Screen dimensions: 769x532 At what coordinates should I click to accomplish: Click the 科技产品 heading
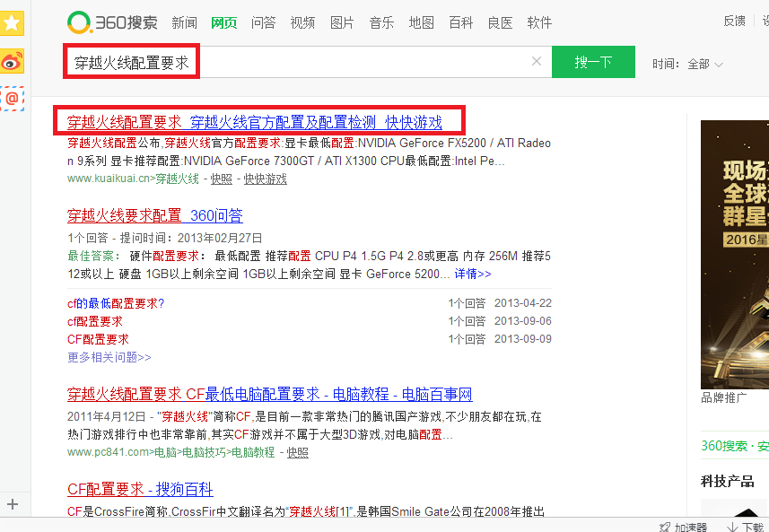728,482
